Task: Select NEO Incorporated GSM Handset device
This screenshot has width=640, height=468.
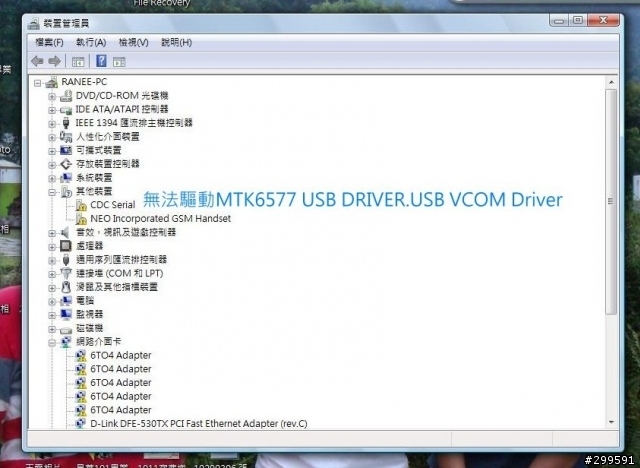Action: [x=160, y=219]
